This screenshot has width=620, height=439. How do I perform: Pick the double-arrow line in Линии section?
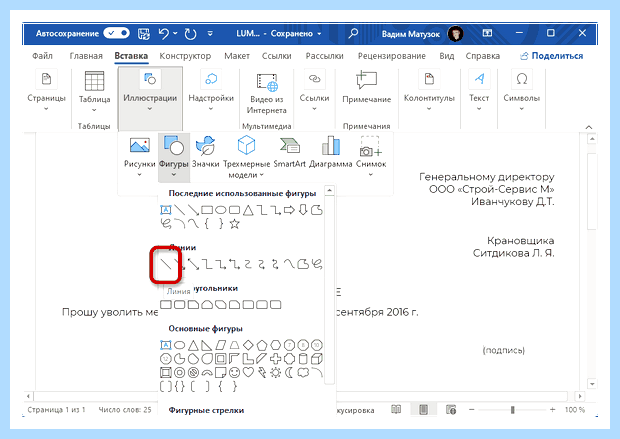click(x=193, y=264)
